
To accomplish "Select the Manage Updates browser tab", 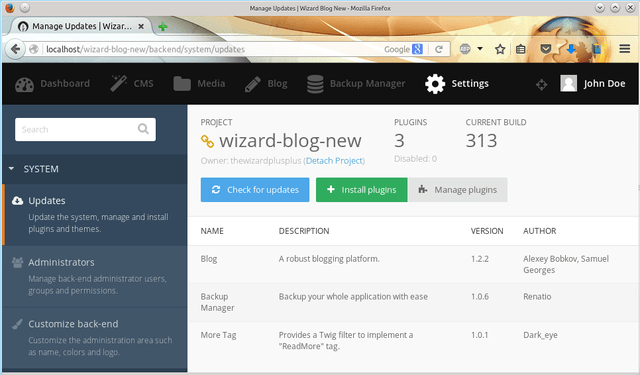I will [x=82, y=27].
